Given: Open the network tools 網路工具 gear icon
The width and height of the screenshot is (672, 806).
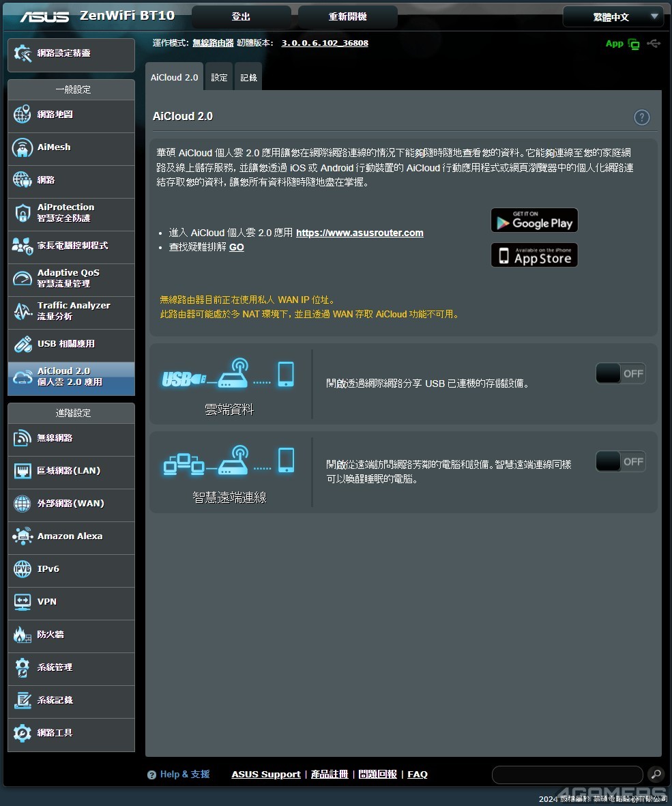Looking at the screenshot, I should [x=22, y=733].
